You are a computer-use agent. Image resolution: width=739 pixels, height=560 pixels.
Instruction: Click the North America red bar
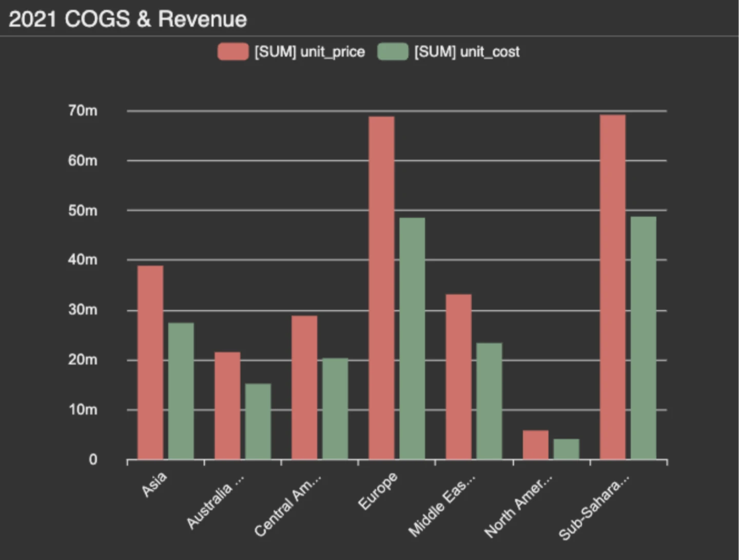[536, 445]
